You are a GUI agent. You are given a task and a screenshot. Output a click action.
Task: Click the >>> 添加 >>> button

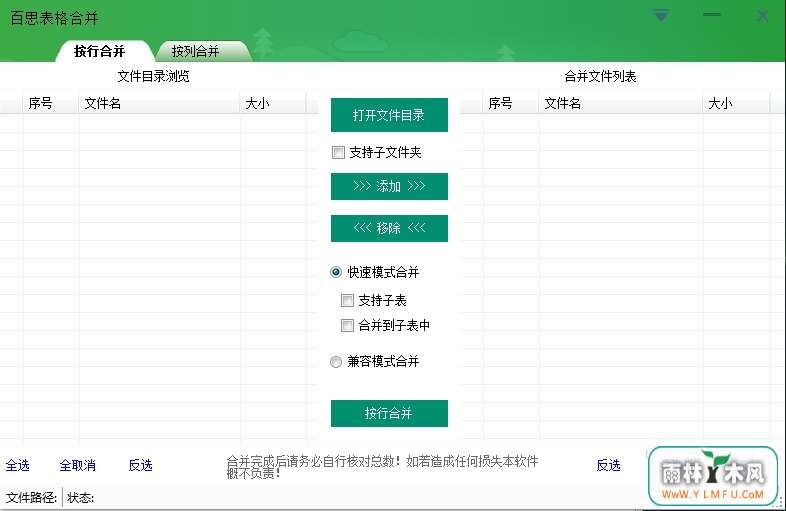pos(389,186)
